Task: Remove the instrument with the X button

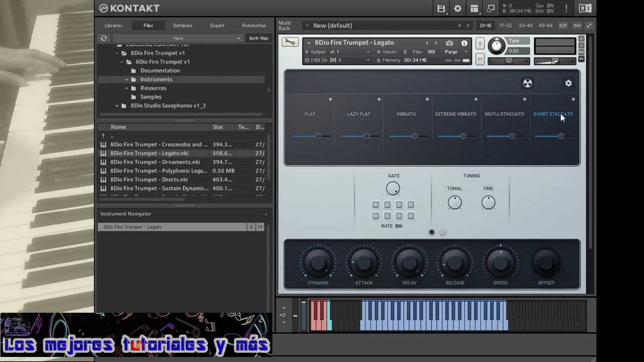Action: pos(582,39)
